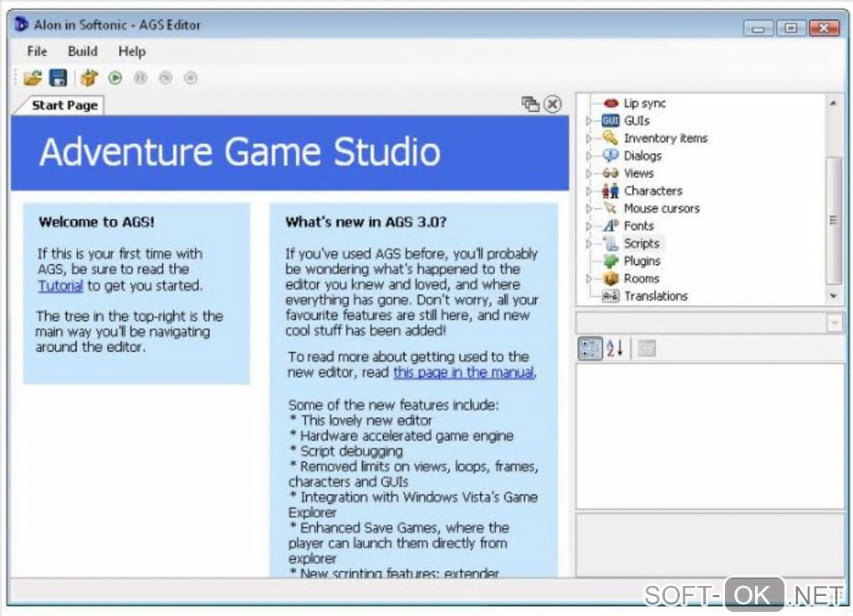
Task: Expand the Inventory items node
Action: 589,138
